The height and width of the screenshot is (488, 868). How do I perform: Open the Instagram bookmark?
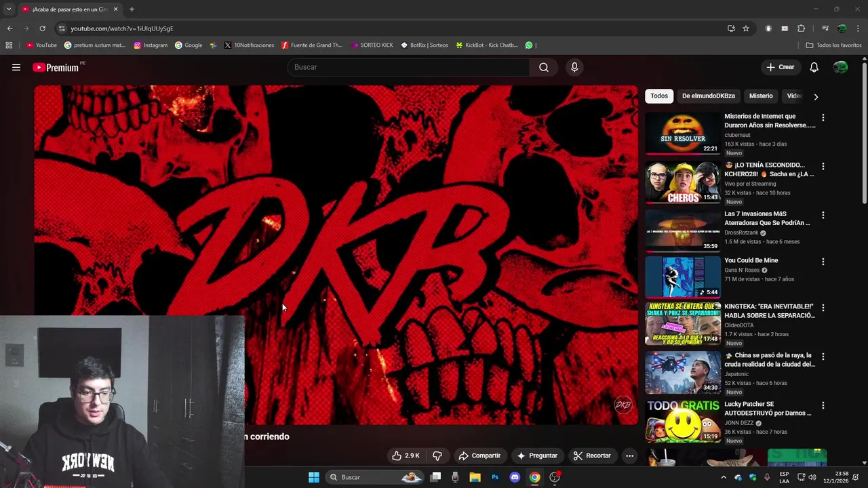click(x=151, y=45)
